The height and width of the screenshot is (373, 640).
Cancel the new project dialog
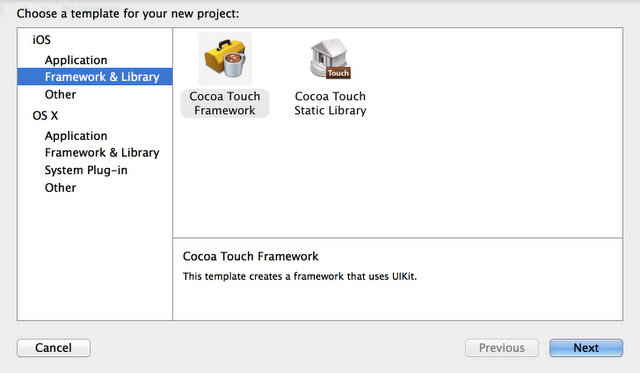(x=53, y=348)
